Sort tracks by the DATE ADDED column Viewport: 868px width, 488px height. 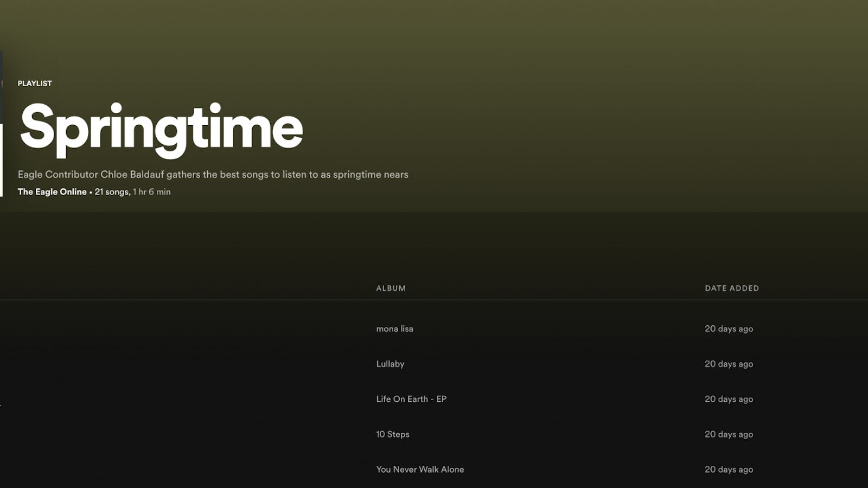pos(731,288)
